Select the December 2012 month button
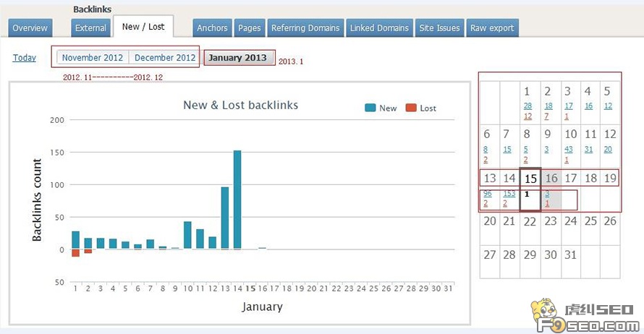Viewport: 644px width, 334px height. [x=165, y=58]
